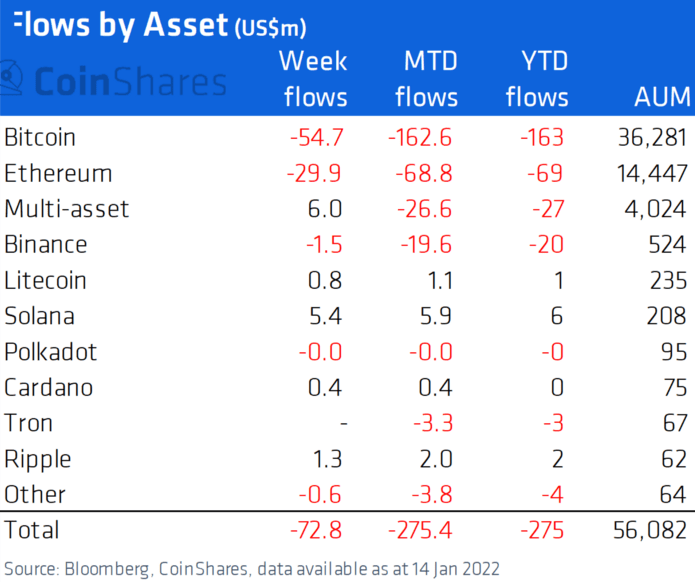Click the Total week flows value -72.8
695x582 pixels.
click(x=315, y=529)
